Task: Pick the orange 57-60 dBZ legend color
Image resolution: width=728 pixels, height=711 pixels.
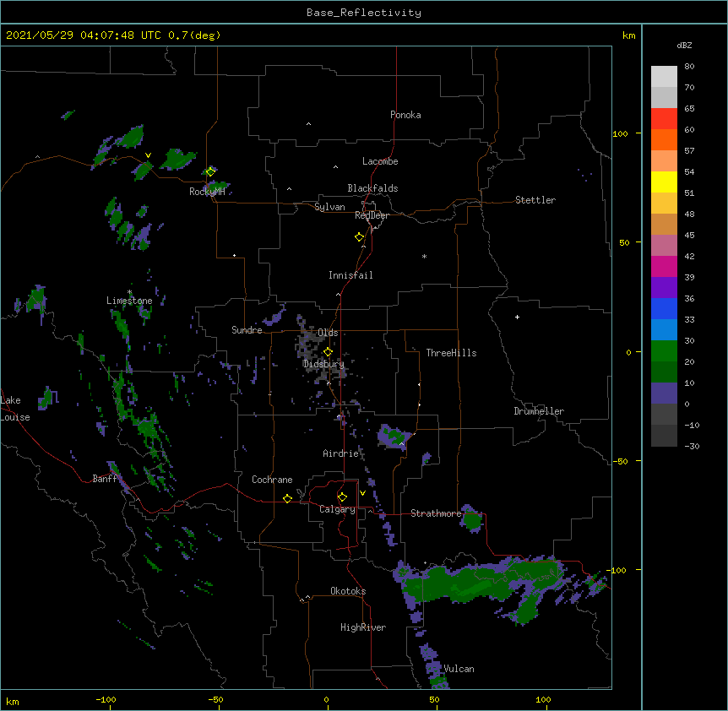Action: (x=664, y=139)
